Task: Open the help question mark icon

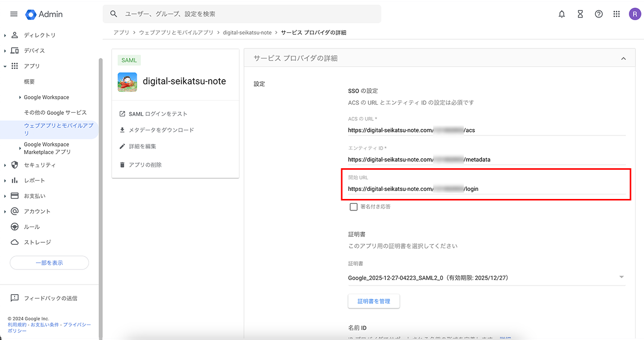Action: (x=599, y=14)
